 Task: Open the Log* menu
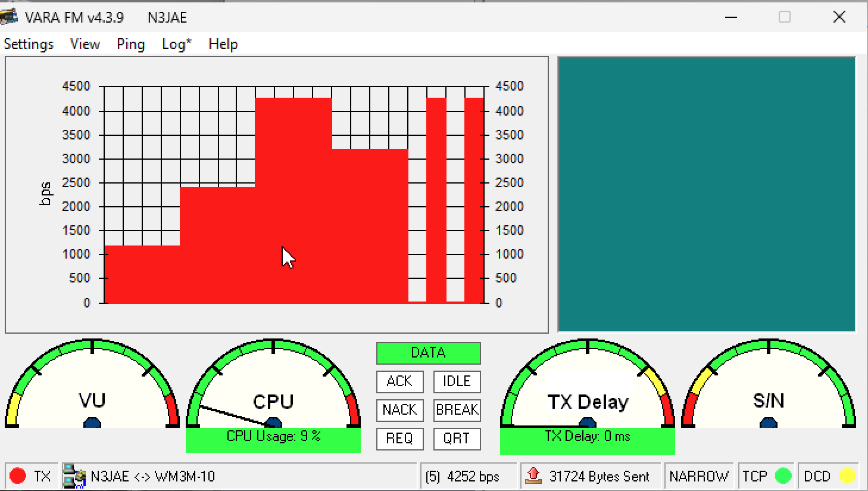pyautogui.click(x=176, y=44)
